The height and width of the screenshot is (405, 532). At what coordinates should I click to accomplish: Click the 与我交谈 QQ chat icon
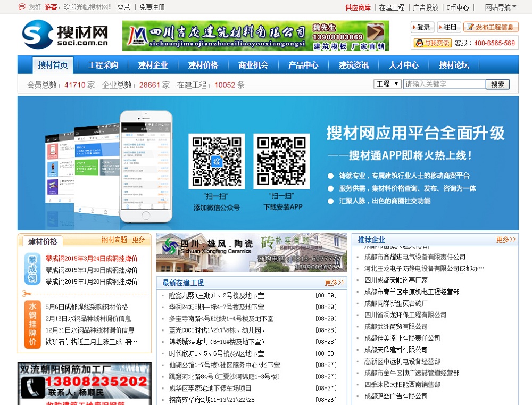[433, 43]
